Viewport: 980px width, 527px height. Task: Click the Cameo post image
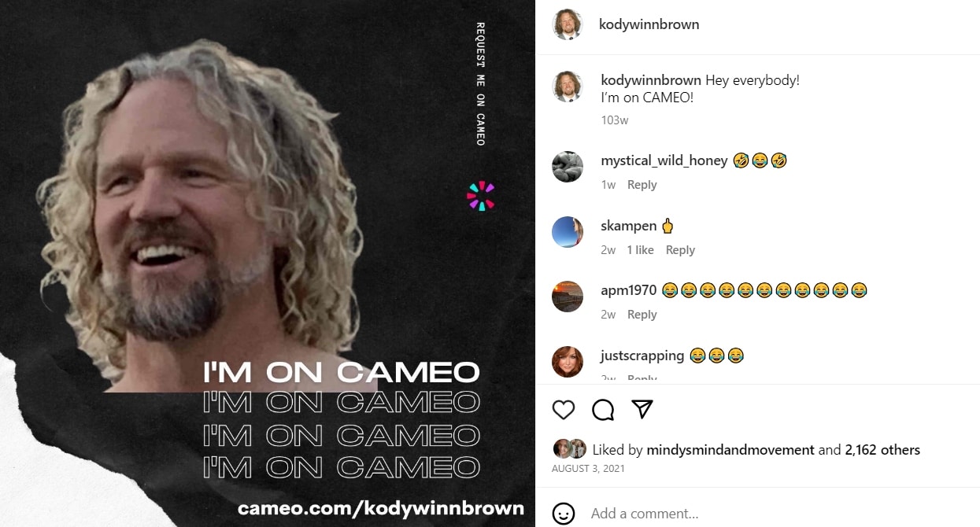coord(268,263)
